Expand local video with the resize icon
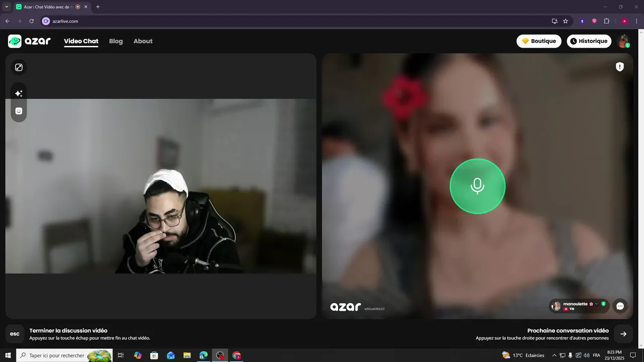644x362 pixels. pyautogui.click(x=19, y=67)
